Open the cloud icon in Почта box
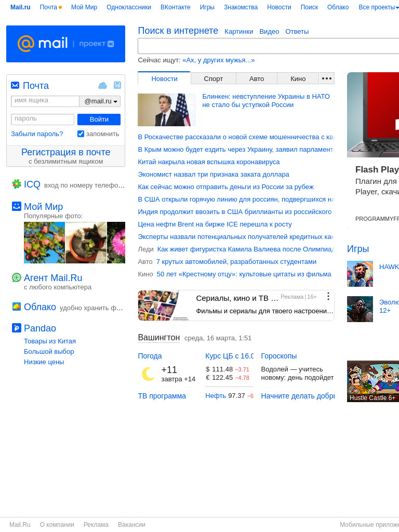Image resolution: width=399 pixels, height=532 pixels. pos(102,86)
